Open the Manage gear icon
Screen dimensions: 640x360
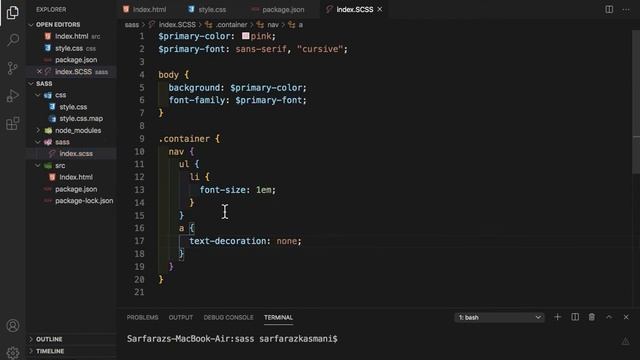[x=13, y=352]
